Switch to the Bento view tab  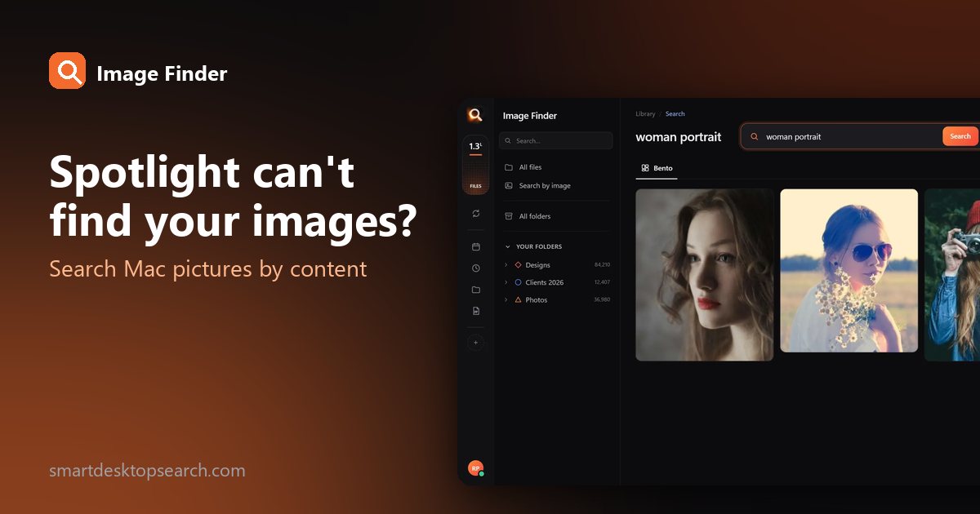[657, 168]
